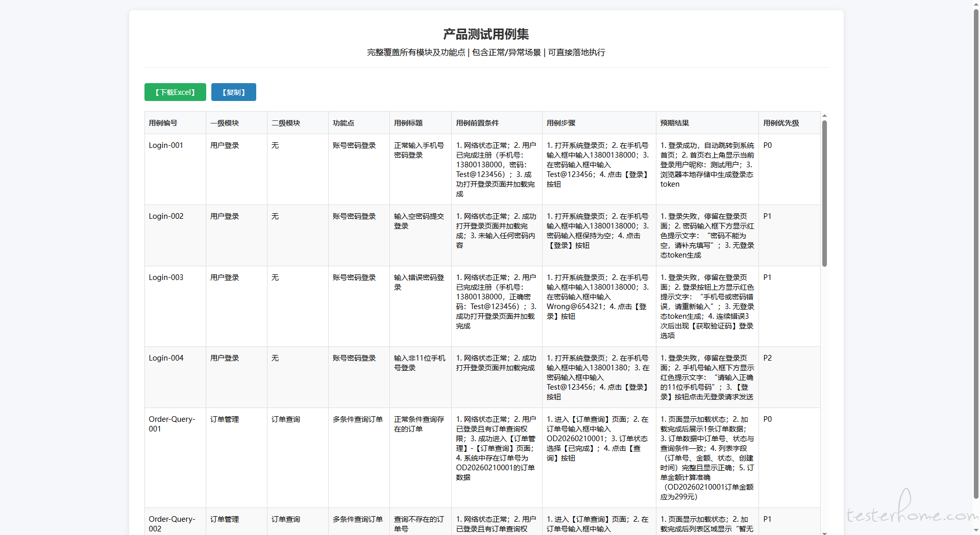Select the 二级模块 column header
Image resolution: width=980 pixels, height=535 pixels.
point(286,123)
